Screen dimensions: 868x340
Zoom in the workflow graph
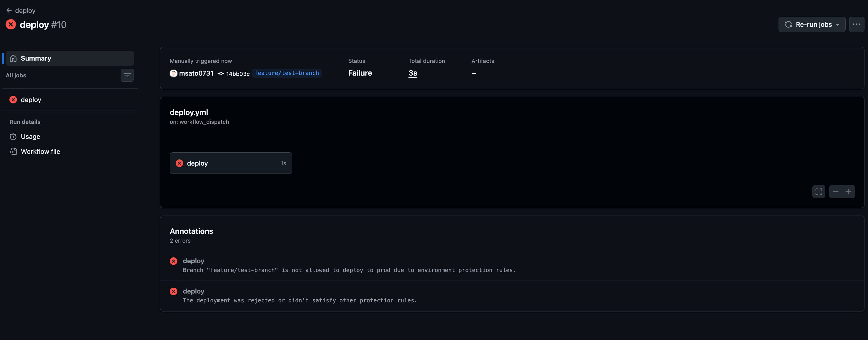[849, 192]
